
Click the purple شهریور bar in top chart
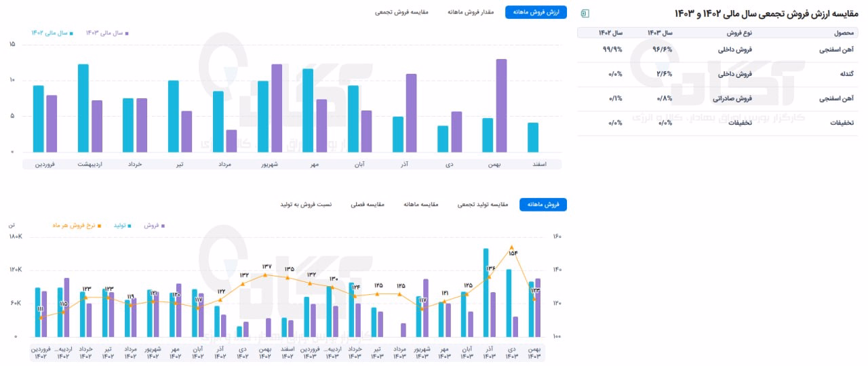277,108
